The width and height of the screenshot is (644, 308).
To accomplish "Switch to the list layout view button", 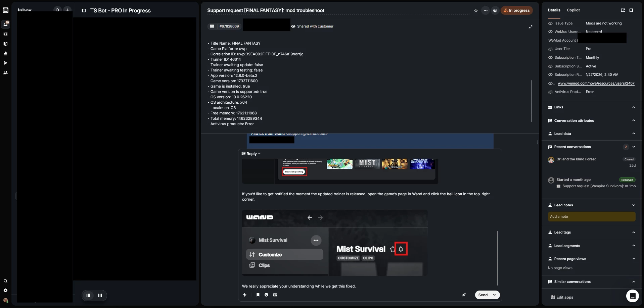I will coord(89,295).
